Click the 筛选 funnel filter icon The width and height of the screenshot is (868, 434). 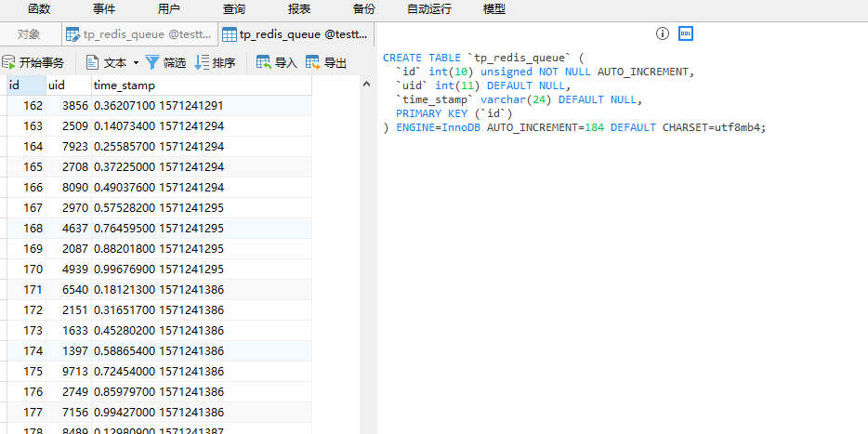pyautogui.click(x=152, y=62)
